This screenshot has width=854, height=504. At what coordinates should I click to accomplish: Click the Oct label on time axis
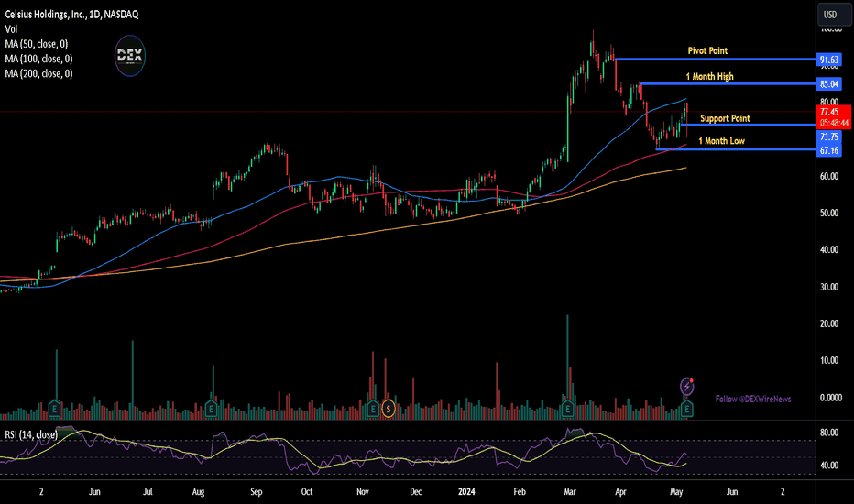307,491
